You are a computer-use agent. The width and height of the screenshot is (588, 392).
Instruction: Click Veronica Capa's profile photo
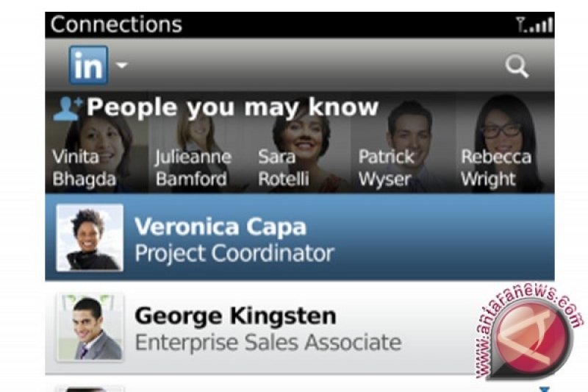90,238
